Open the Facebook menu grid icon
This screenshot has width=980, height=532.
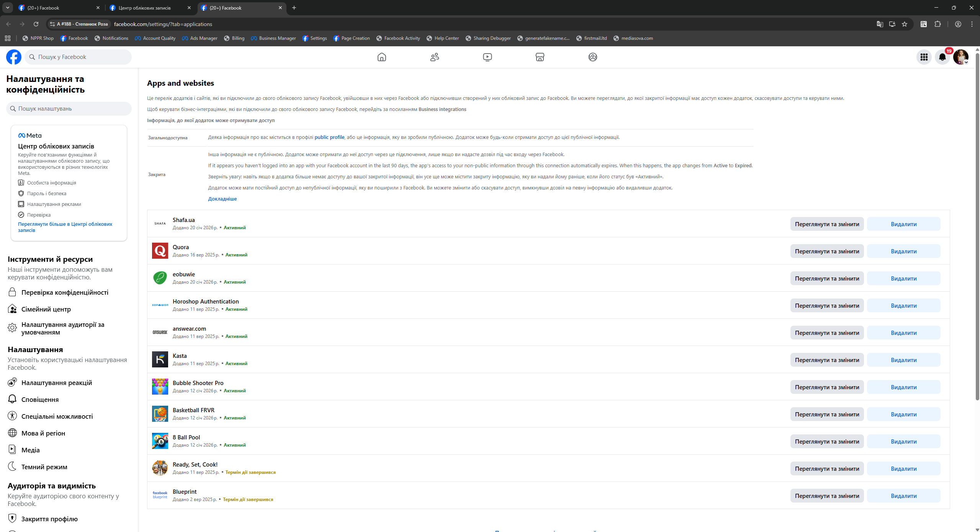(924, 57)
